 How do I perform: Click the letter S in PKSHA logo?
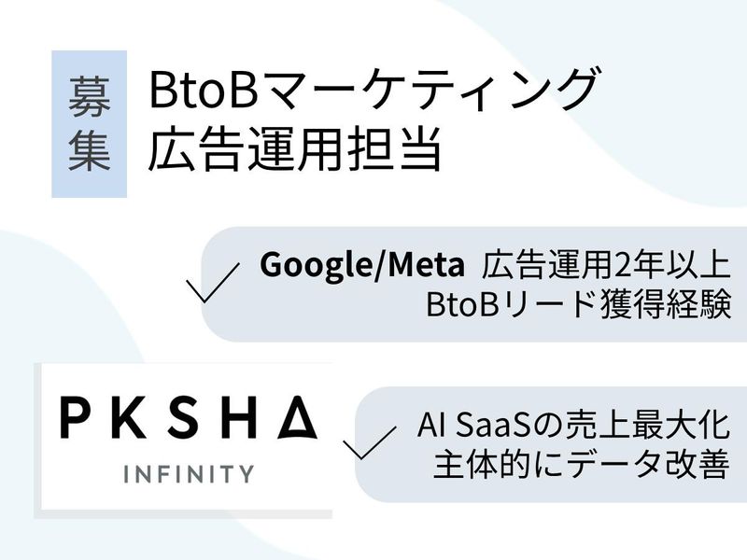point(187,419)
